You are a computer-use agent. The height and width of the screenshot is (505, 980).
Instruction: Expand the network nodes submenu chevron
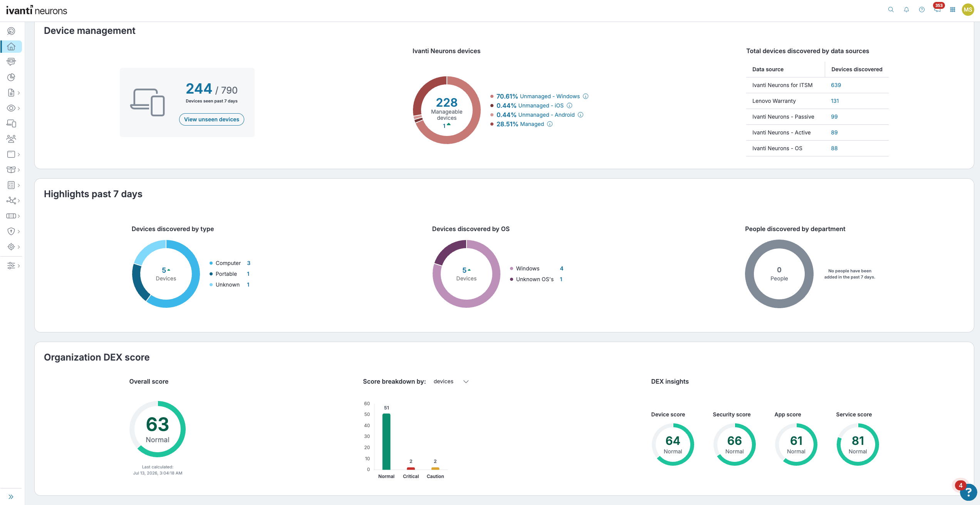18,201
